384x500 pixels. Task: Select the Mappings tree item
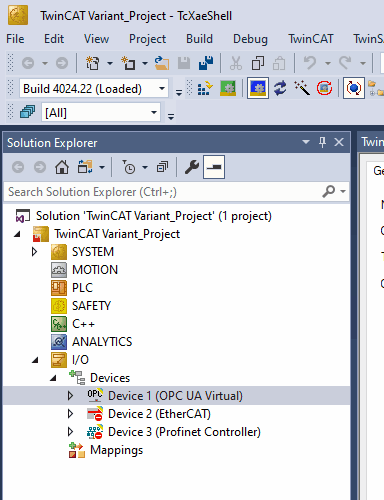coord(116,450)
